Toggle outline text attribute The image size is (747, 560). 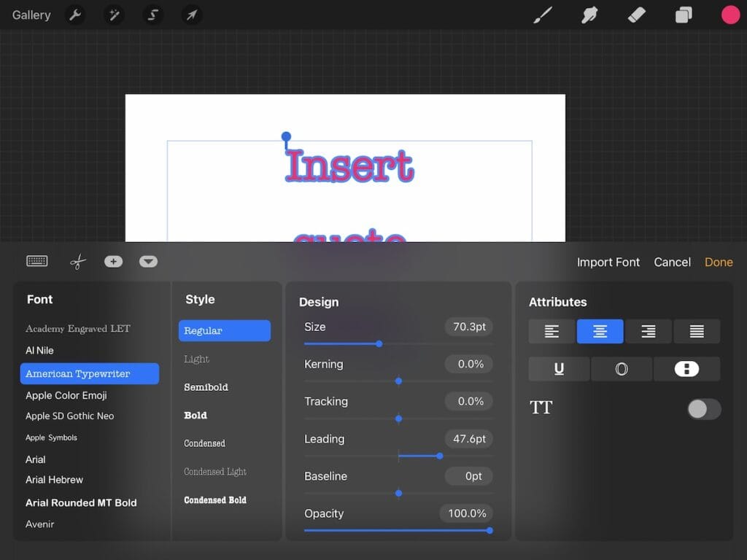[622, 369]
